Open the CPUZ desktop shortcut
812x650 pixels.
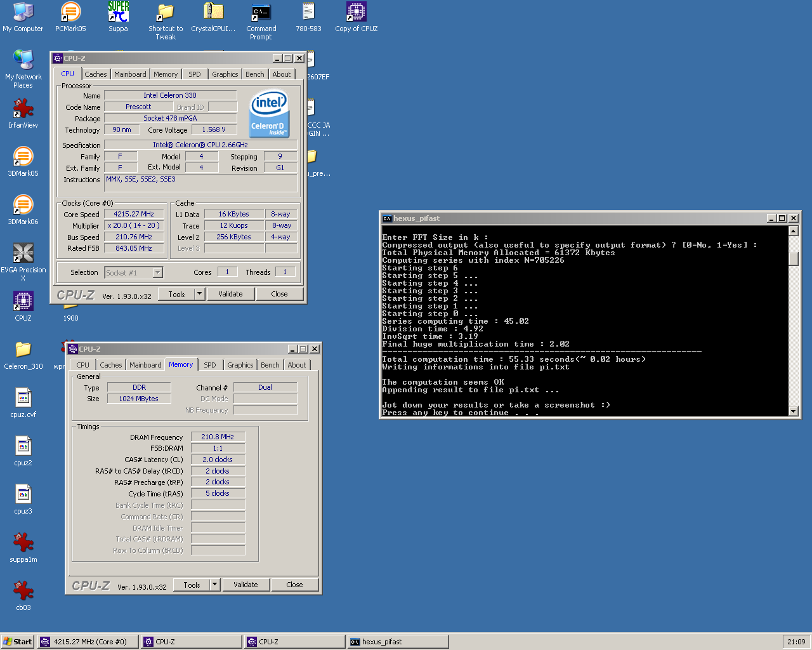(x=23, y=307)
